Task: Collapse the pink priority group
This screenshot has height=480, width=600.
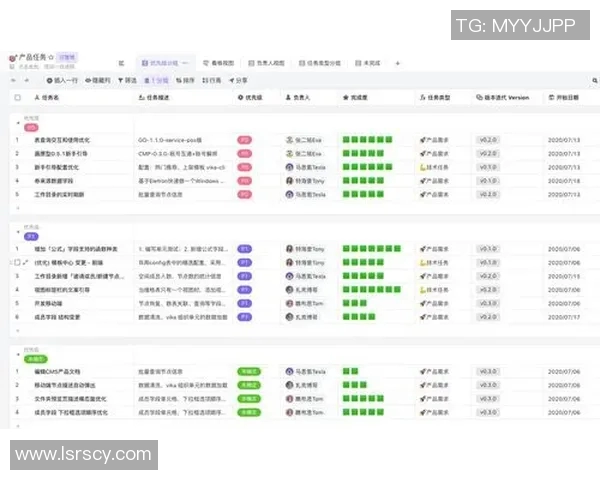Action: [18, 123]
